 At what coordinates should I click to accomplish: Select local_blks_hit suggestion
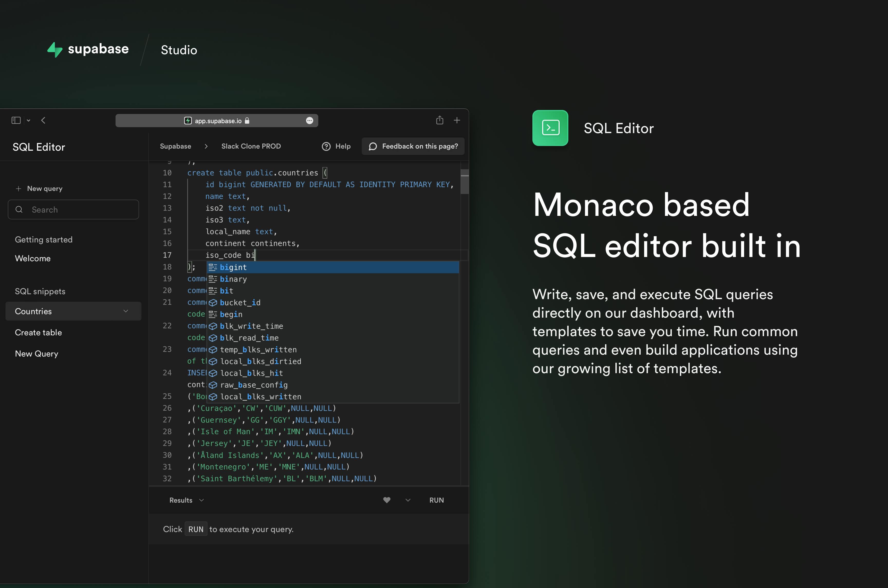pyautogui.click(x=333, y=373)
